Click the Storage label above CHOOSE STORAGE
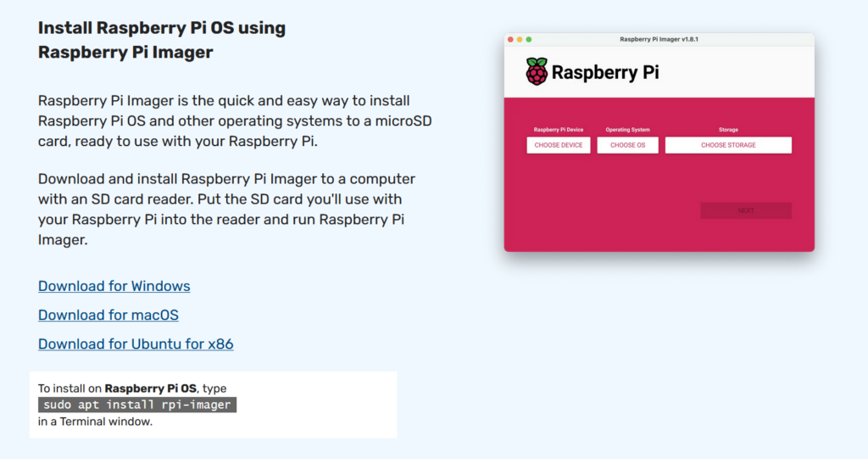Image resolution: width=868 pixels, height=459 pixels. pyautogui.click(x=728, y=130)
